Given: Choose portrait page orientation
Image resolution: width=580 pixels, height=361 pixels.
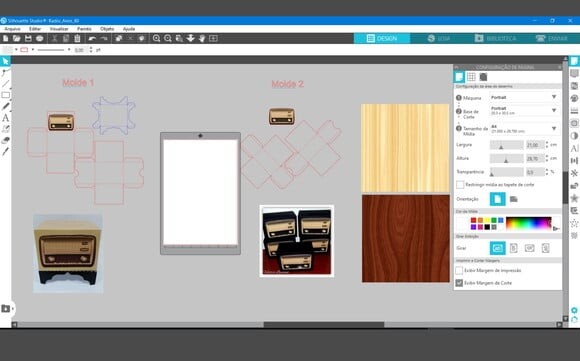Looking at the screenshot, I should (x=498, y=199).
